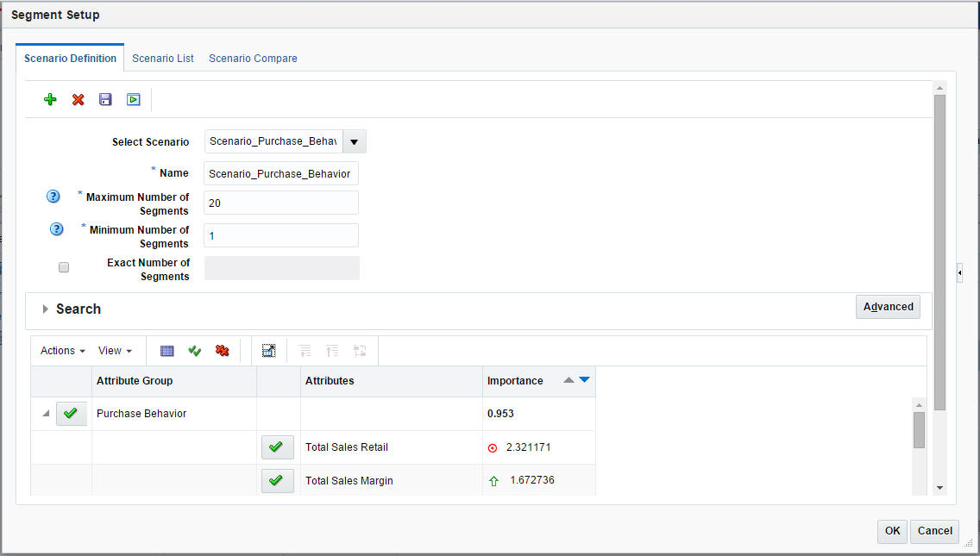Click the double red X deselect-all icon
The width and height of the screenshot is (980, 556).
click(x=222, y=351)
